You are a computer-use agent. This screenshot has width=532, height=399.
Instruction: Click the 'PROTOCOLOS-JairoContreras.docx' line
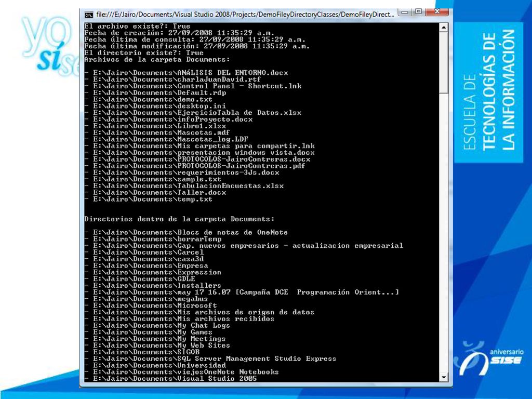[197, 159]
